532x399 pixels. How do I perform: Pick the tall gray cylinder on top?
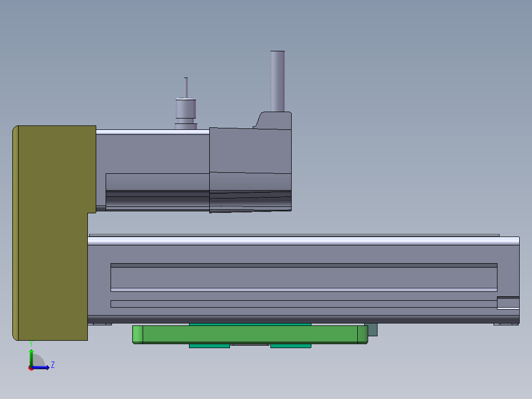pos(277,81)
